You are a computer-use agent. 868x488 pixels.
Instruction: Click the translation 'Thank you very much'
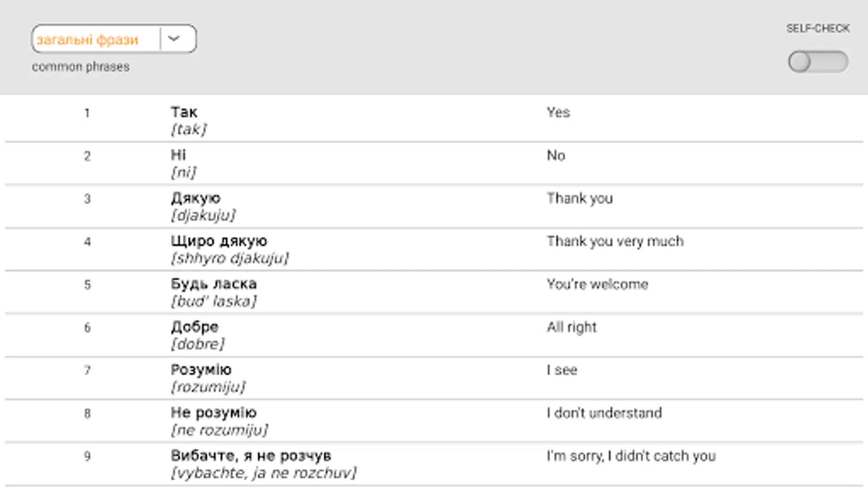(x=615, y=241)
